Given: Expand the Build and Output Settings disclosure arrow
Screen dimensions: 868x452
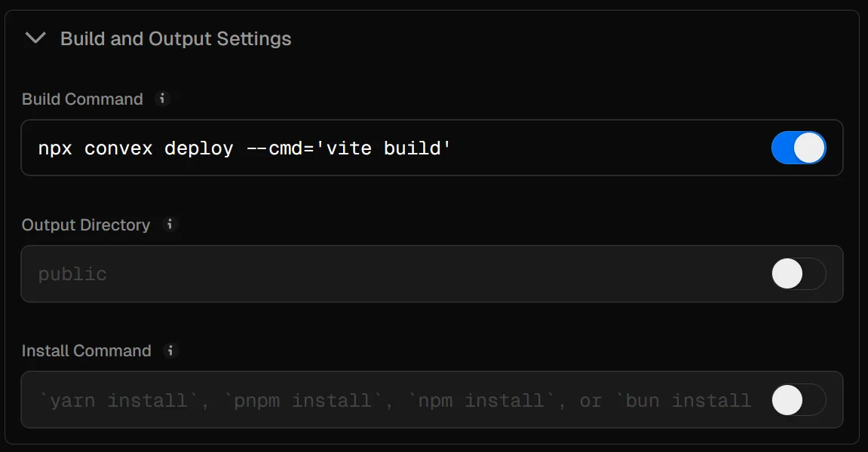Looking at the screenshot, I should click(35, 38).
